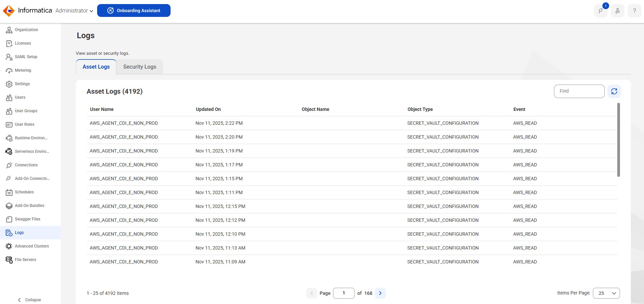This screenshot has width=644, height=304.
Task: Sort by Object Name column header
Action: (x=315, y=109)
